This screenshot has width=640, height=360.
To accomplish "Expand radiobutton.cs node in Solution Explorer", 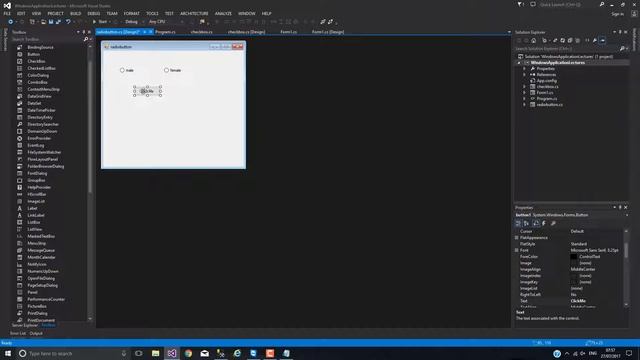I will [524, 104].
